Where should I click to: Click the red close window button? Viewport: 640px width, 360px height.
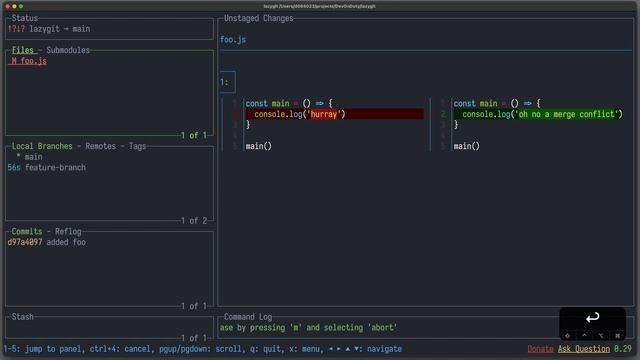coord(8,7)
